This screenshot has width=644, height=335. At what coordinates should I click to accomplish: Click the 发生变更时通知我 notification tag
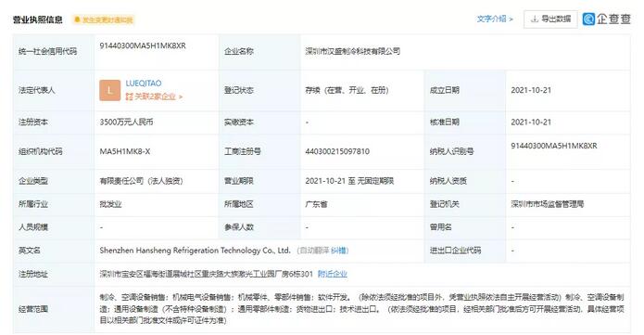[104, 19]
